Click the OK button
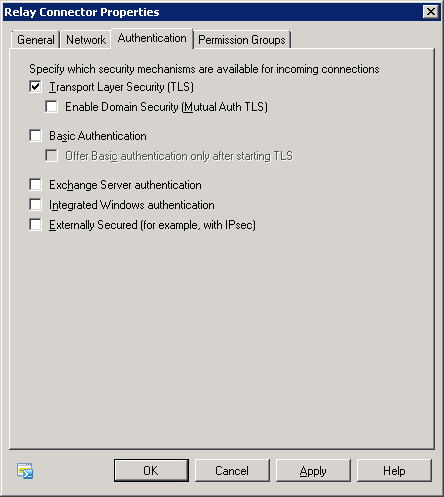The height and width of the screenshot is (497, 444). click(151, 470)
